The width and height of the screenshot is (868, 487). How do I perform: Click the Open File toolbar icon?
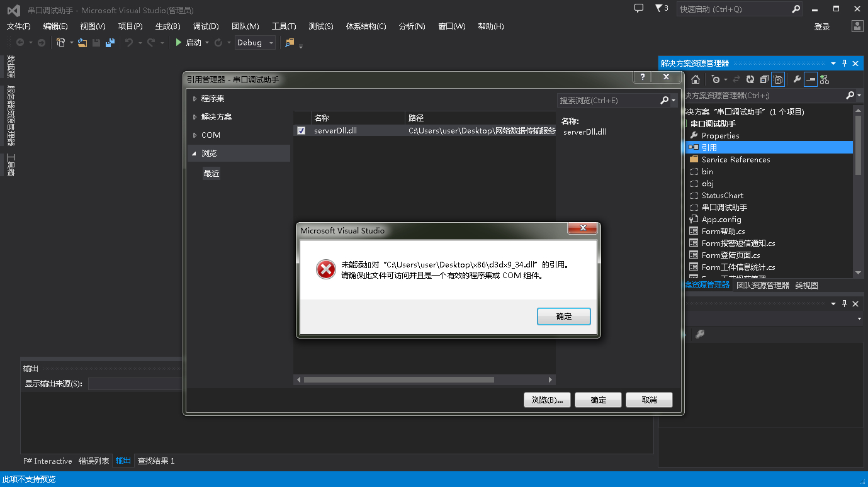point(82,43)
